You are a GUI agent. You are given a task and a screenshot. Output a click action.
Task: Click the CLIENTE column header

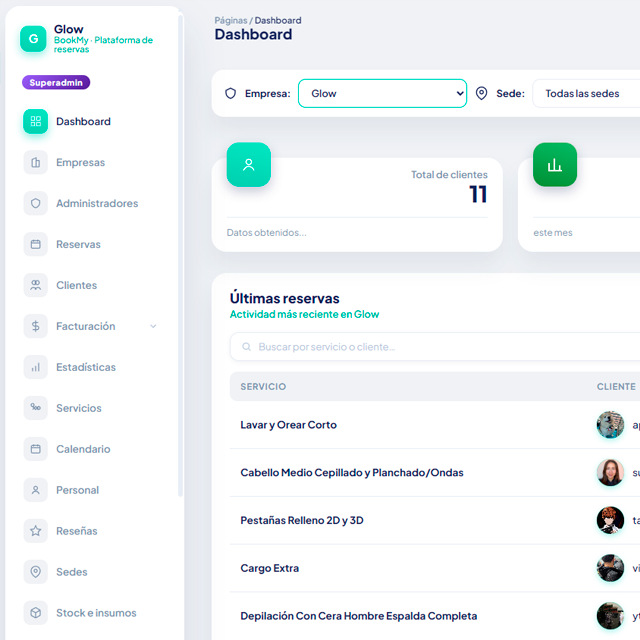pos(616,387)
